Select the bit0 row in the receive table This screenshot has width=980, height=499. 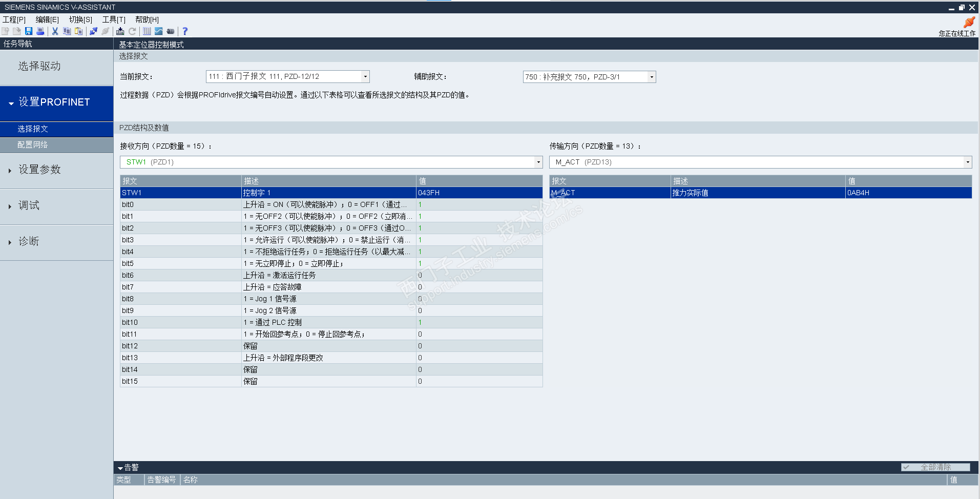331,204
